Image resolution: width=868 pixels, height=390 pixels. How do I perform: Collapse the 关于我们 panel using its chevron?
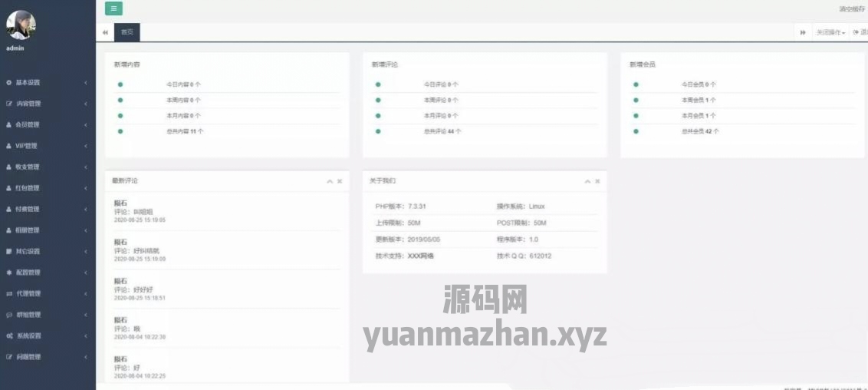point(588,181)
